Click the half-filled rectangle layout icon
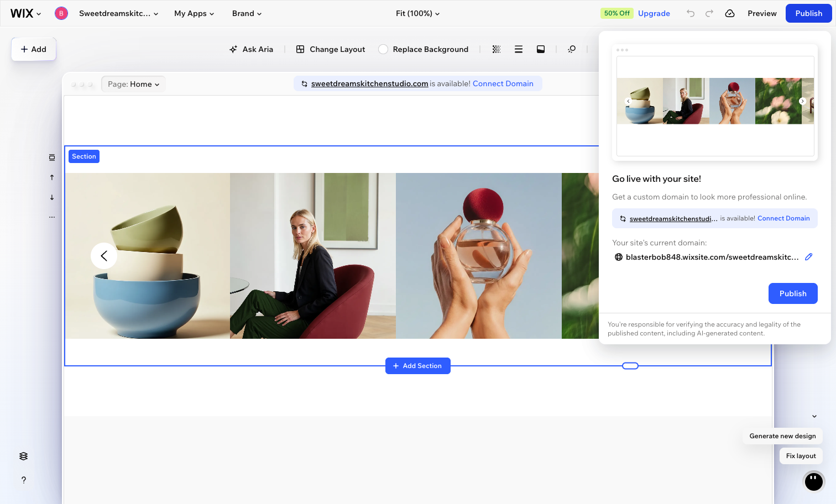Image resolution: width=836 pixels, height=504 pixels. 541,49
